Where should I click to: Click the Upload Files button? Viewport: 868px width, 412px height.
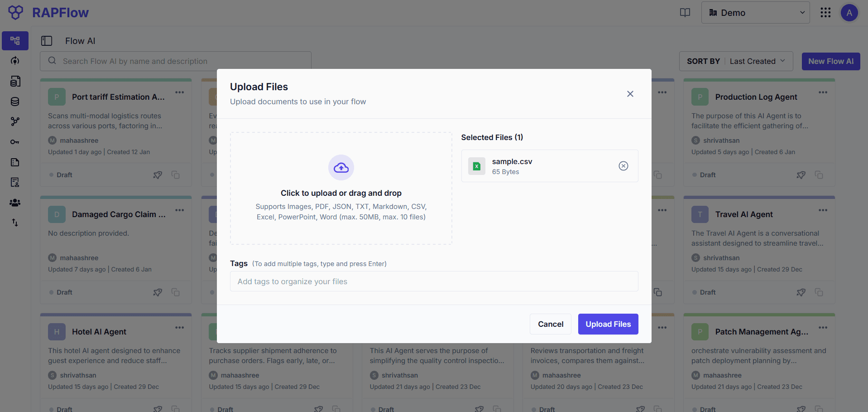[608, 324]
